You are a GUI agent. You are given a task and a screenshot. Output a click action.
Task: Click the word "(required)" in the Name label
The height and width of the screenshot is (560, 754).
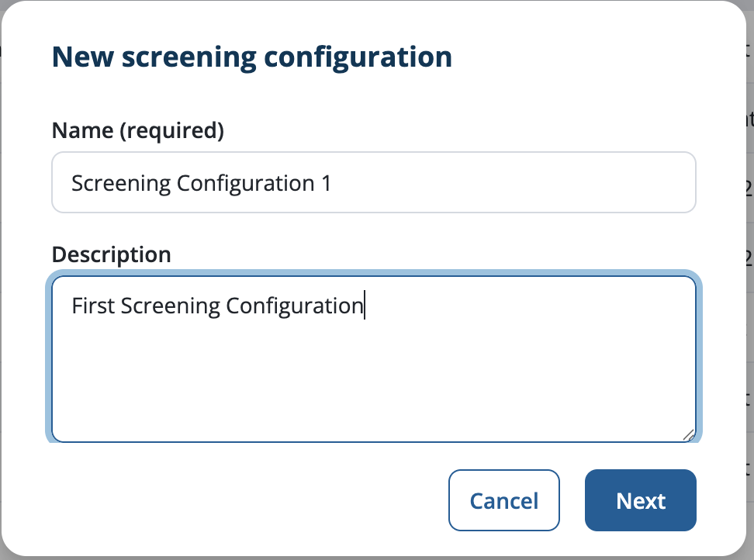(172, 131)
